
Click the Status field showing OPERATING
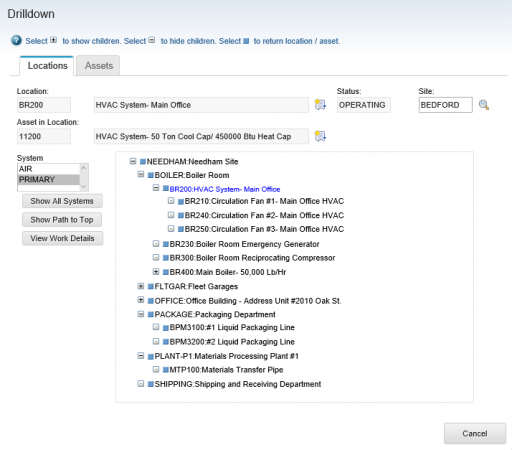pyautogui.click(x=363, y=105)
